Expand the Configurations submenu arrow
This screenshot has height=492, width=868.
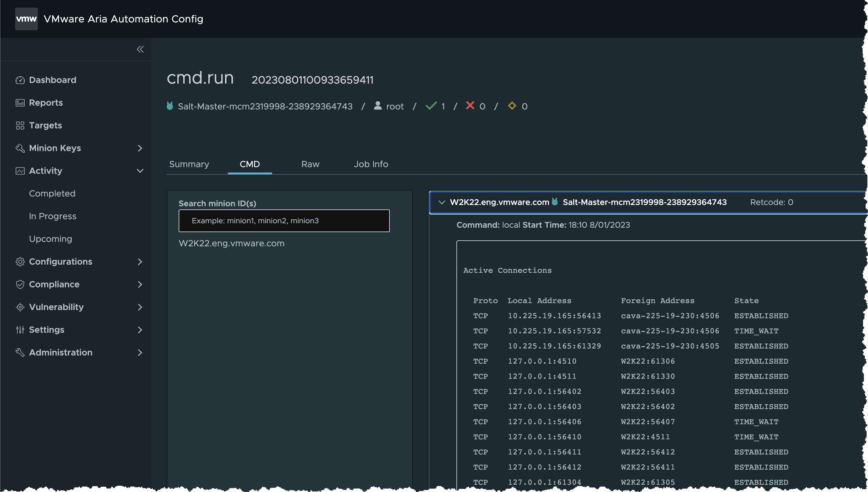(x=140, y=261)
